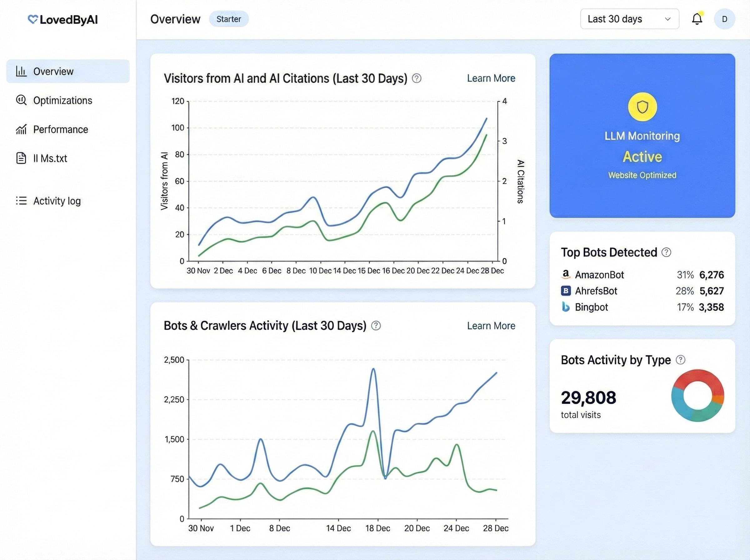
Task: Go to Optimizations in the sidebar
Action: click(62, 100)
